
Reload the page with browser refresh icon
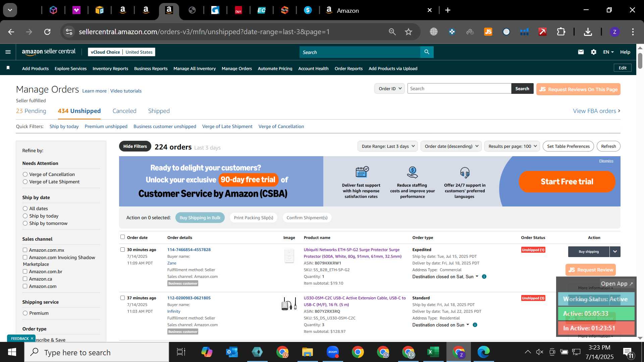click(47, 32)
